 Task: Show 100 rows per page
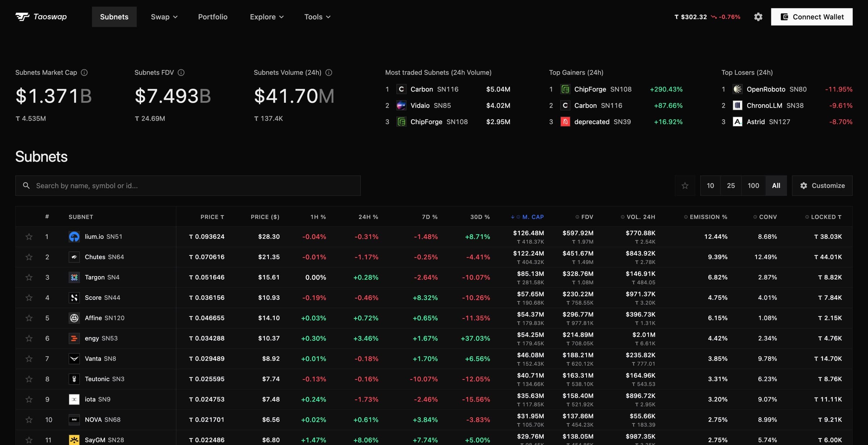click(x=753, y=186)
